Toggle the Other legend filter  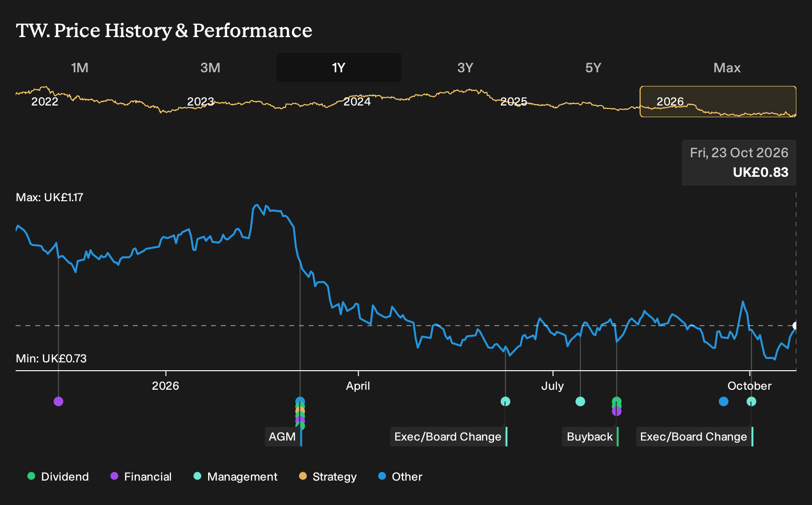click(400, 477)
